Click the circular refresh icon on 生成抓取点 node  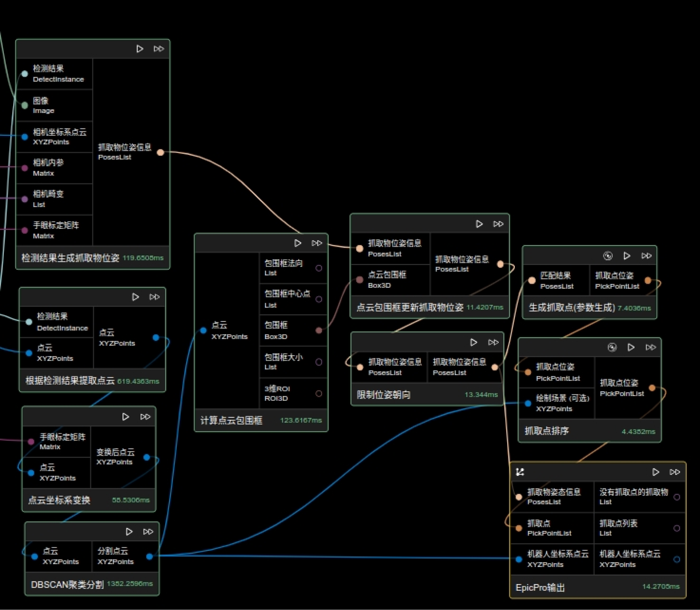[608, 256]
